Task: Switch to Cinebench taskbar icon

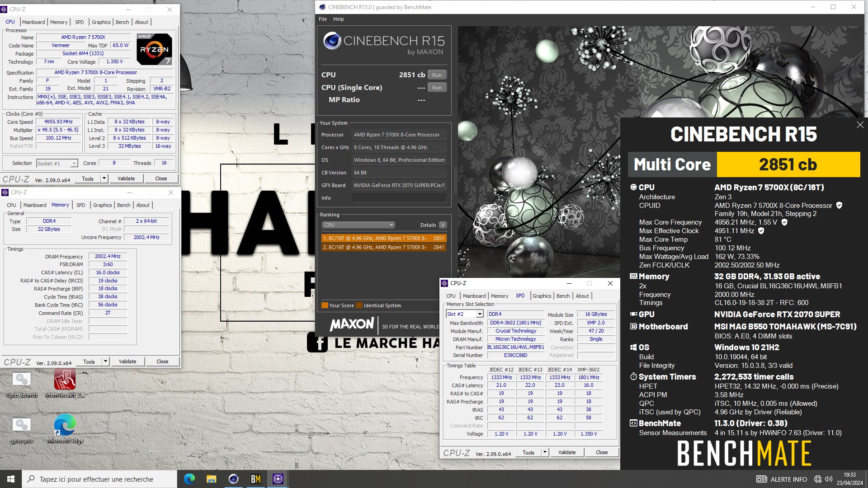Action: click(x=233, y=479)
